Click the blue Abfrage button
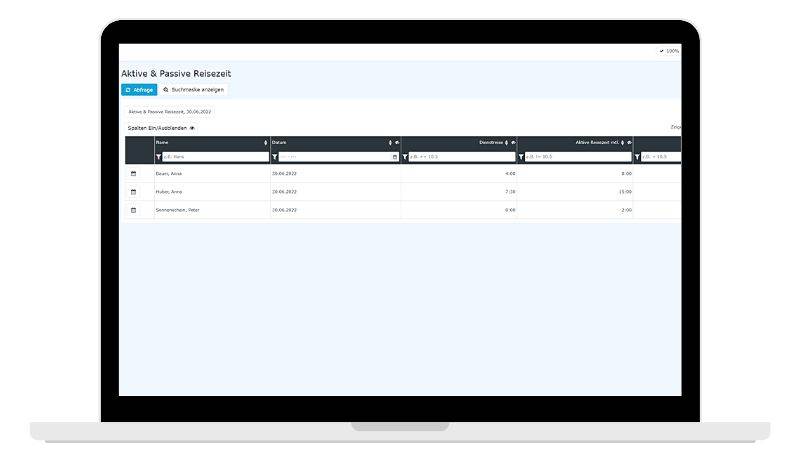Viewport: 800px width, 461px height. (x=138, y=90)
